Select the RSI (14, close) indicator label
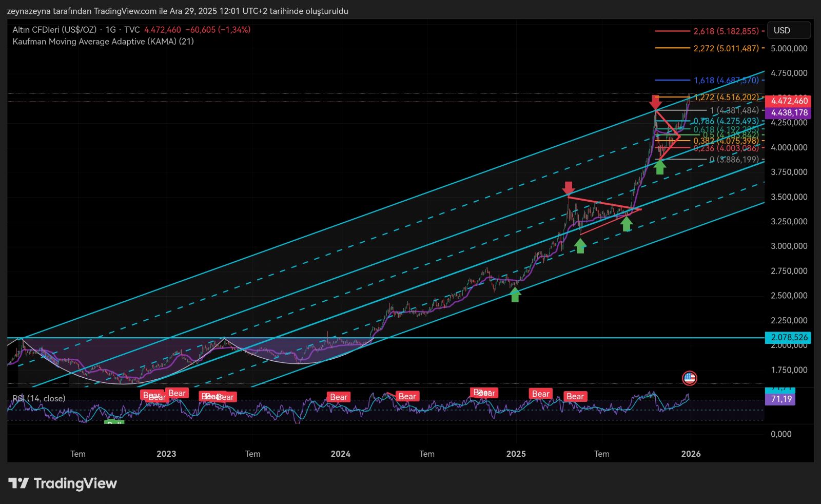The width and height of the screenshot is (821, 504). [x=39, y=398]
